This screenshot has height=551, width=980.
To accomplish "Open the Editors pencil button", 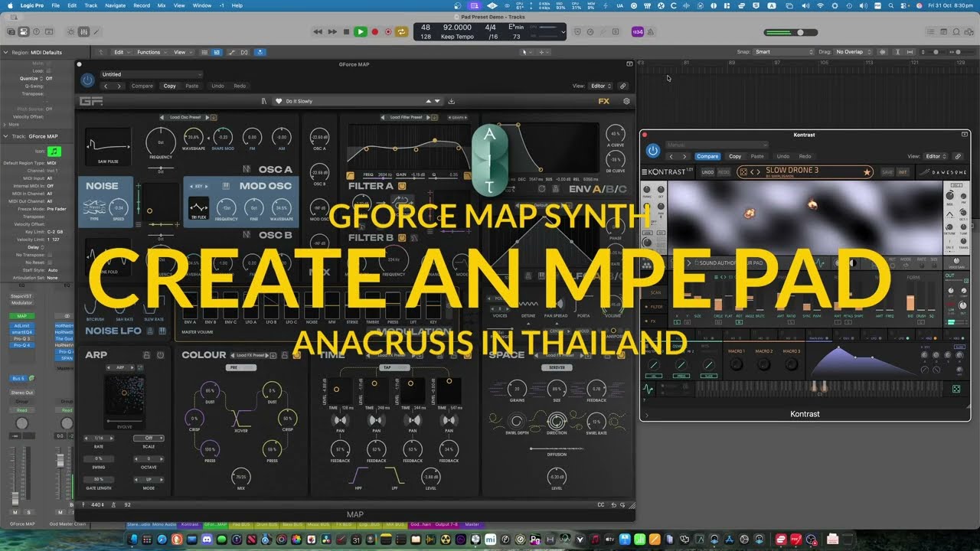I will click(96, 31).
